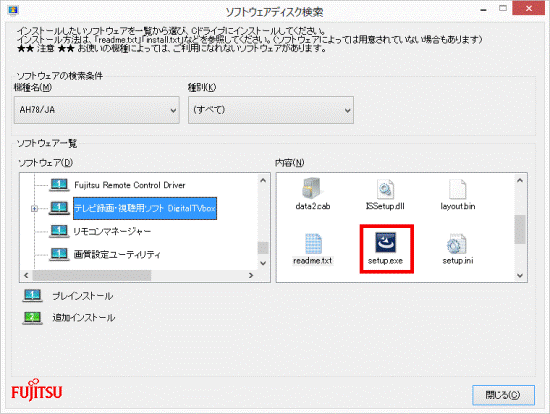Expand the DigitalTVbox tree node
The height and width of the screenshot is (414, 550).
click(x=34, y=208)
